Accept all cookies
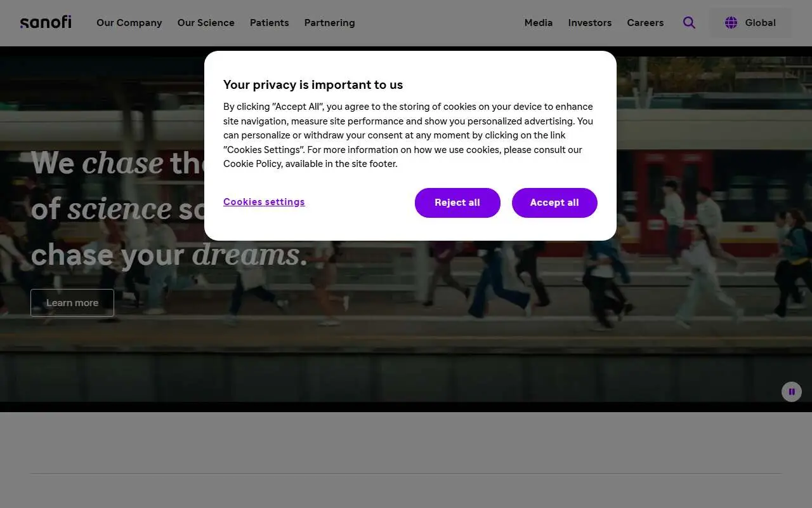Viewport: 812px width, 508px height. pyautogui.click(x=554, y=203)
